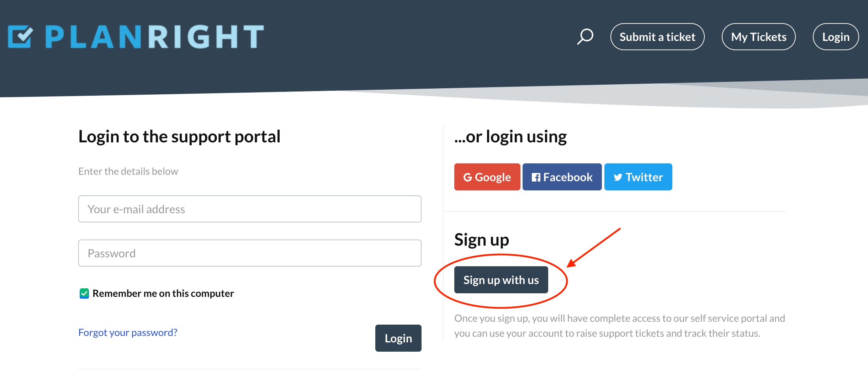
Task: Choose Facebook as the login method
Action: pos(568,177)
